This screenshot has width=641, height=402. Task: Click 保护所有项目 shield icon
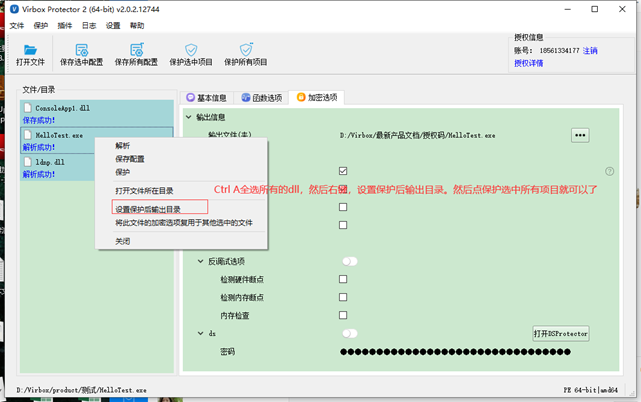click(x=246, y=49)
